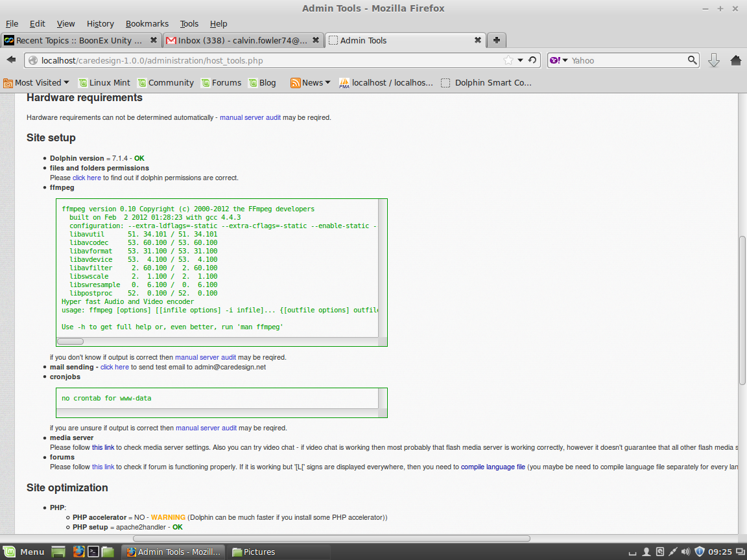Expand the News bookmarks folder dropdown
The width and height of the screenshot is (747, 560).
[311, 82]
